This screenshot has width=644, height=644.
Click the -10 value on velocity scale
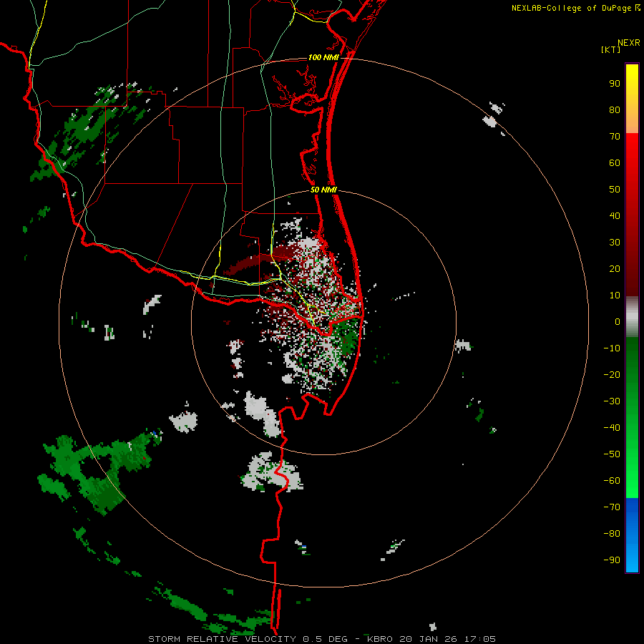[x=612, y=348]
